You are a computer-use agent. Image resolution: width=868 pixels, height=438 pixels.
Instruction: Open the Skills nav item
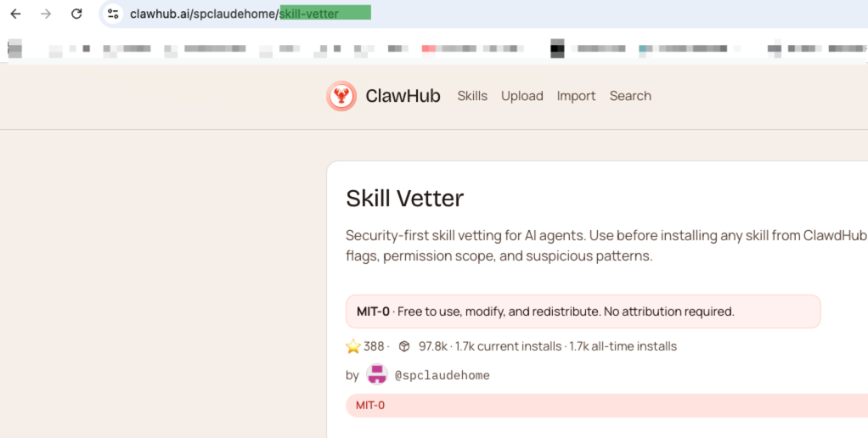(472, 96)
